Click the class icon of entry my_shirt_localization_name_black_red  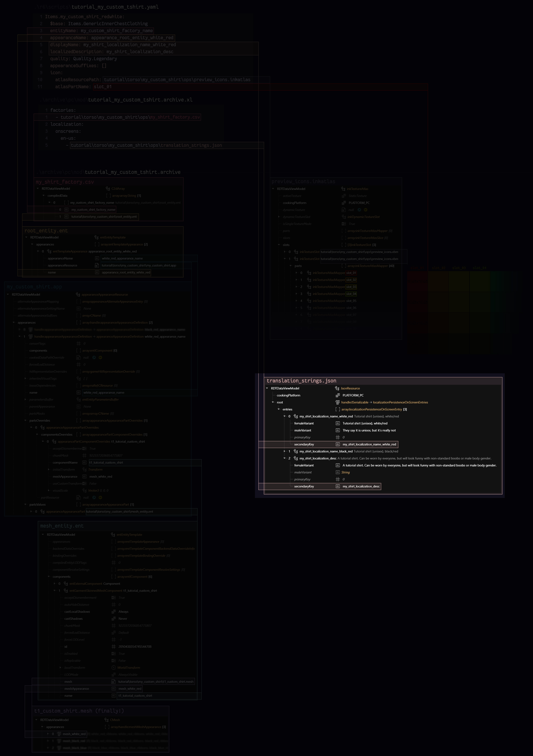coord(296,451)
